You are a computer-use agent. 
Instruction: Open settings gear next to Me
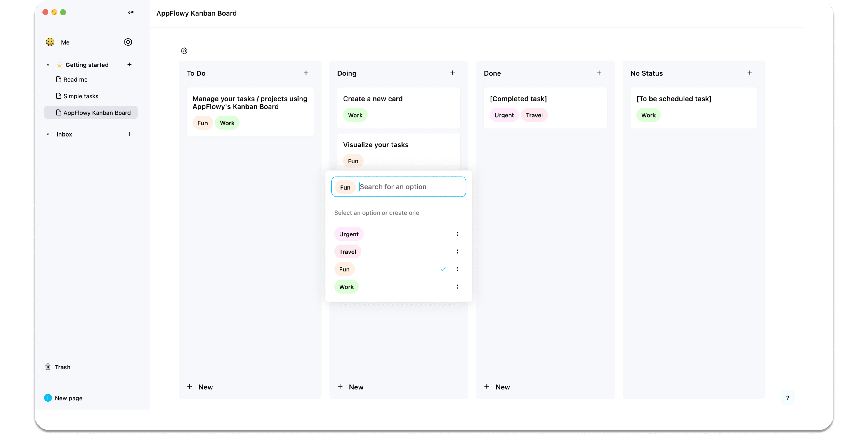[128, 42]
